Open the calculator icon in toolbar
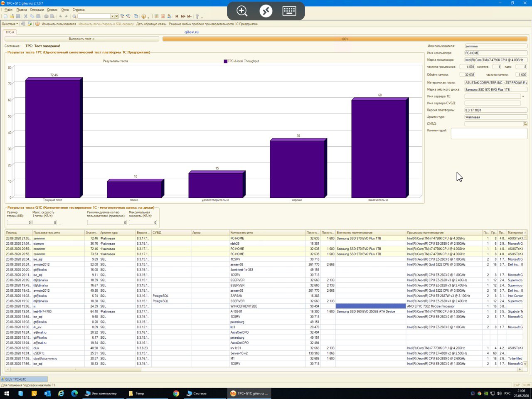532x399 pixels. (x=157, y=16)
